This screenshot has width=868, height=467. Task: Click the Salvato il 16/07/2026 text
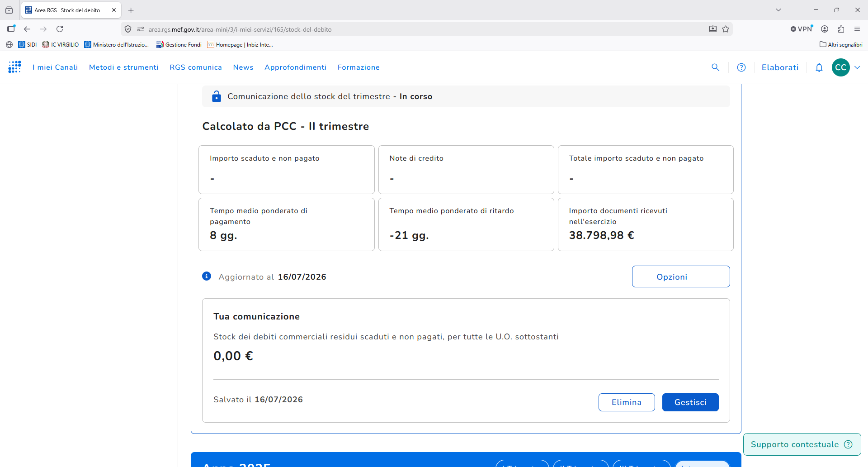(258, 400)
